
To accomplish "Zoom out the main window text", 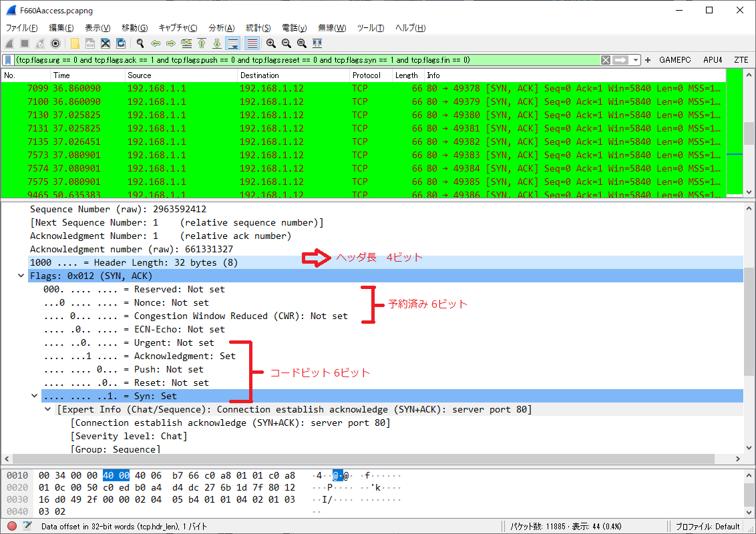I will point(287,43).
